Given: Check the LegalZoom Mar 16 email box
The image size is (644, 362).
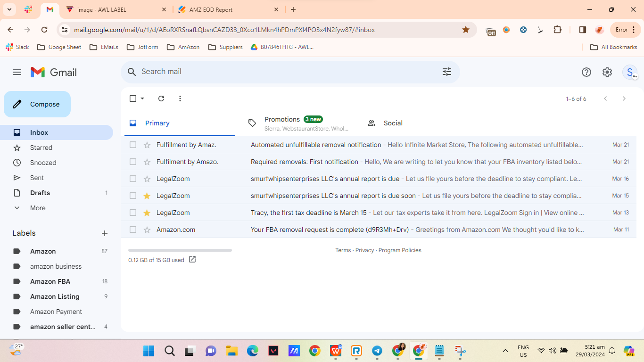Looking at the screenshot, I should pyautogui.click(x=133, y=179).
